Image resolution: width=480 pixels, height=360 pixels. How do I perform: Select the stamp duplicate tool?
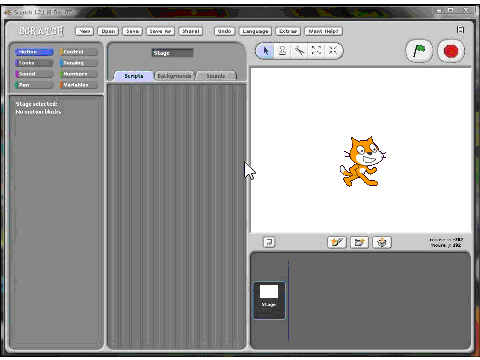tap(282, 51)
